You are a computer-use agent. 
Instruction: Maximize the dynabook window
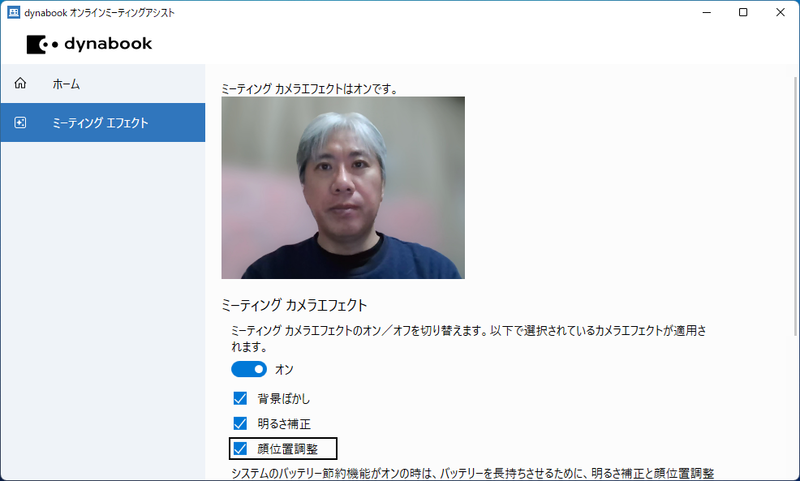click(743, 12)
